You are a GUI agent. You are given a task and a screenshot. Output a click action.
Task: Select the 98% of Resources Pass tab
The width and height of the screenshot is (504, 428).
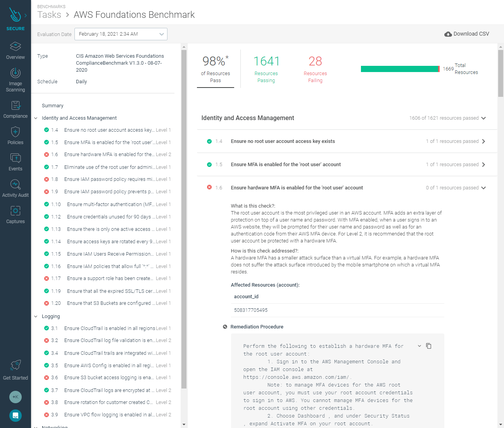tap(216, 69)
